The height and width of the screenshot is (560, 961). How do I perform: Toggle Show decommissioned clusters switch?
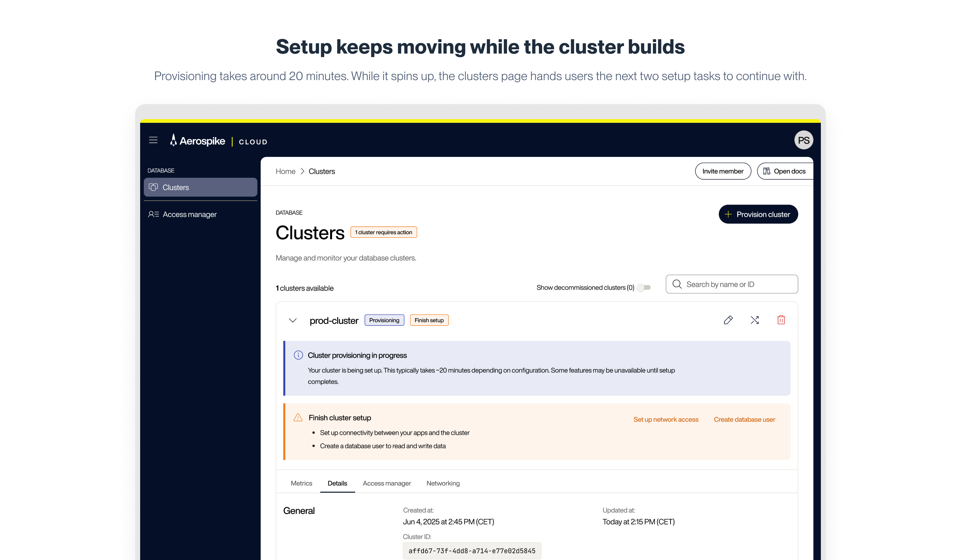click(644, 288)
